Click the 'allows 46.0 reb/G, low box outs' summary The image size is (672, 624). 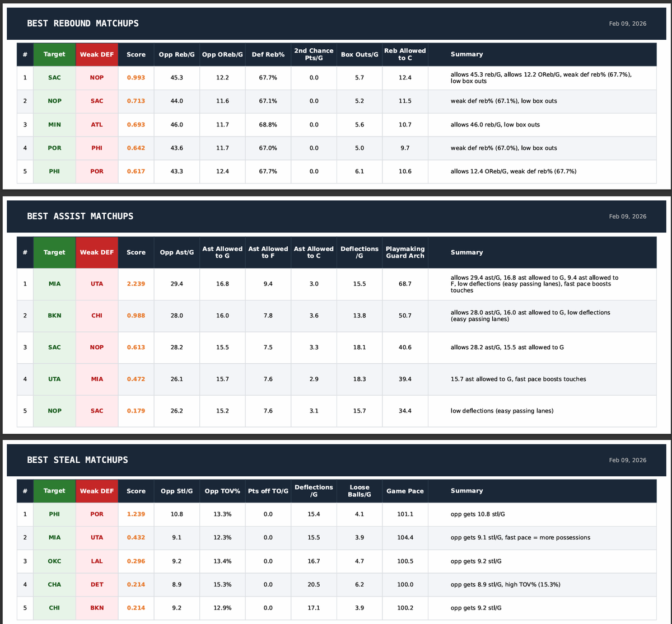[495, 125]
